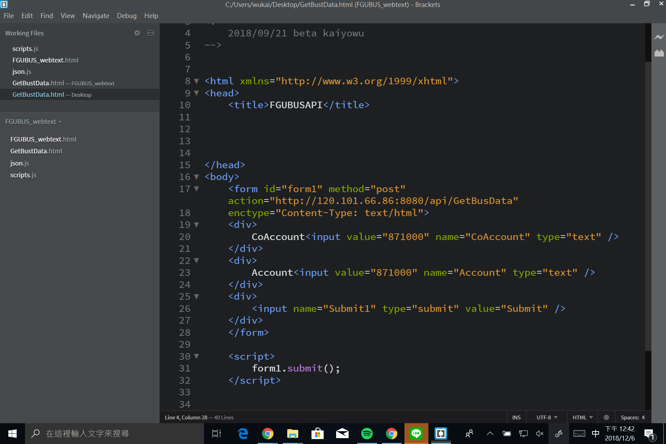
Task: Collapse the head block fold on line 9
Action: pyautogui.click(x=196, y=93)
